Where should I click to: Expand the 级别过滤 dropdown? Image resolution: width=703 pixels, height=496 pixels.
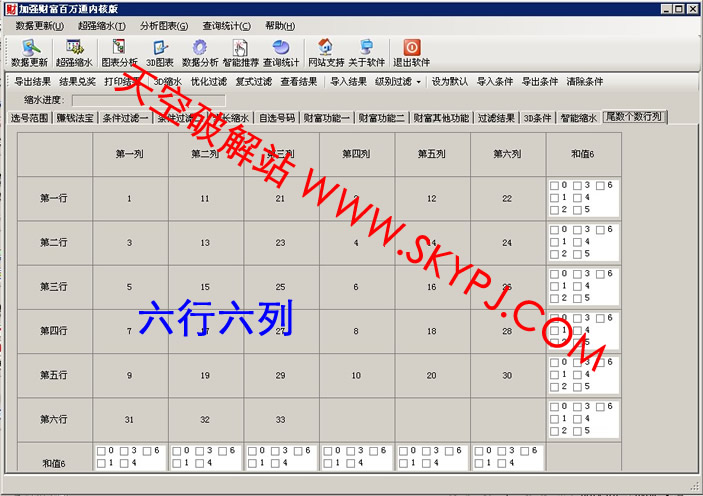click(398, 81)
